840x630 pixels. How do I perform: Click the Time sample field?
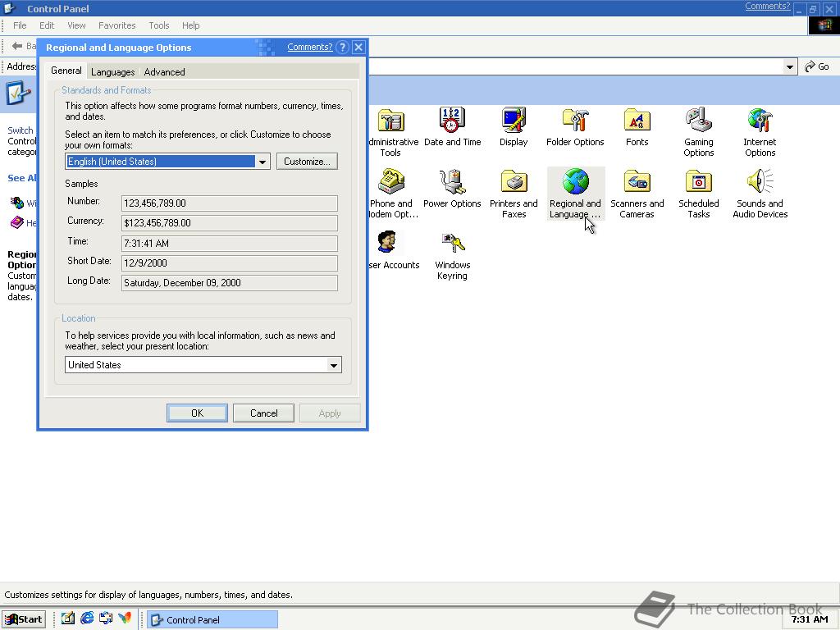tap(230, 243)
